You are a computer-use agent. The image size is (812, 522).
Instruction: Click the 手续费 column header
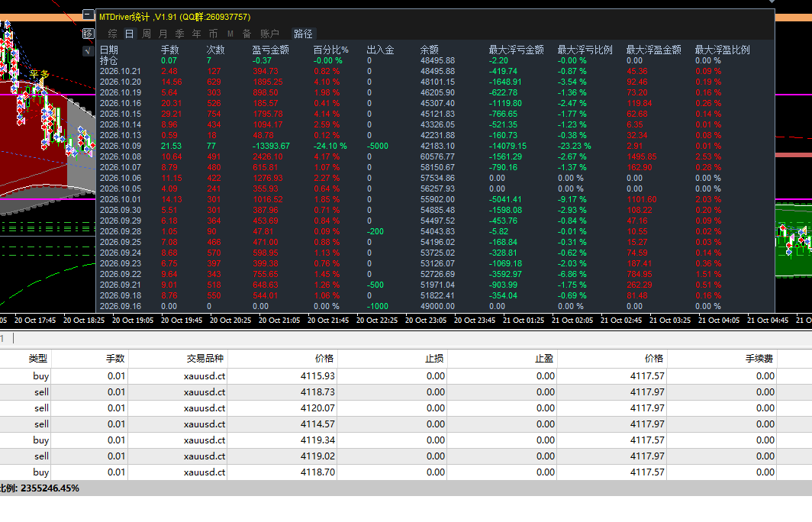[759, 359]
